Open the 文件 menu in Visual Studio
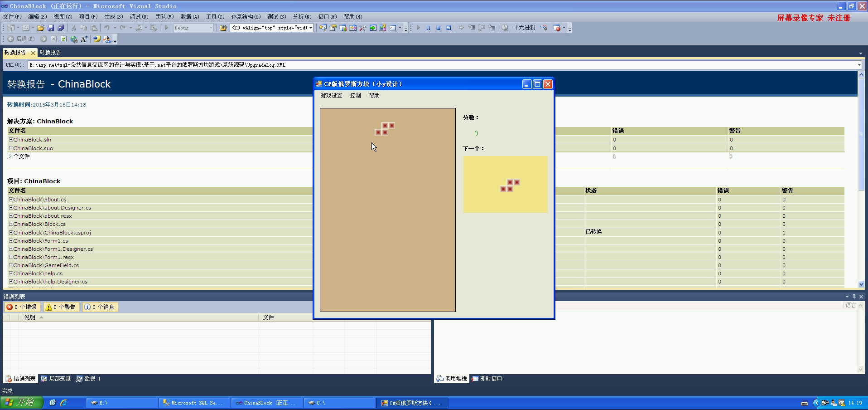This screenshot has height=410, width=868. coord(12,17)
